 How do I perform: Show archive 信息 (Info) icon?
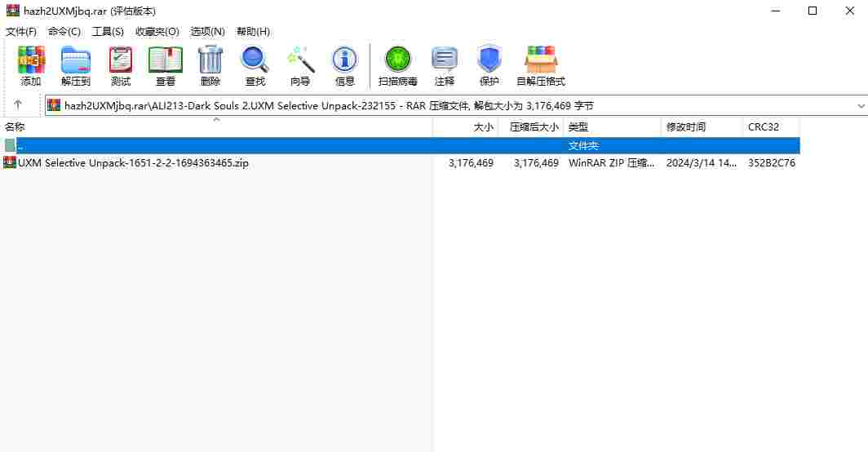coord(344,66)
